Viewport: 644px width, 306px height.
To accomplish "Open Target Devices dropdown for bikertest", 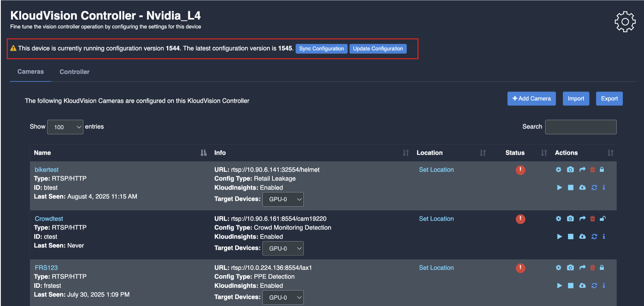I will [x=283, y=199].
